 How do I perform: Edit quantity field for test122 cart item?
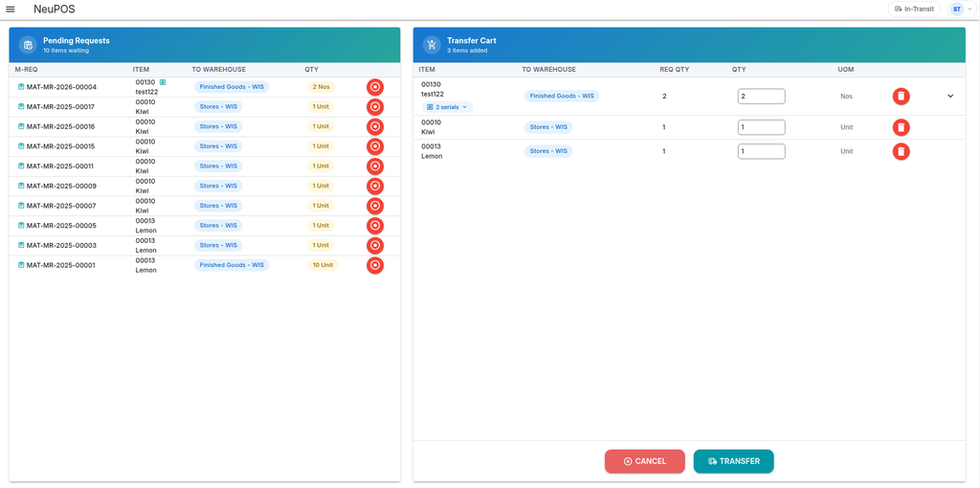click(761, 97)
